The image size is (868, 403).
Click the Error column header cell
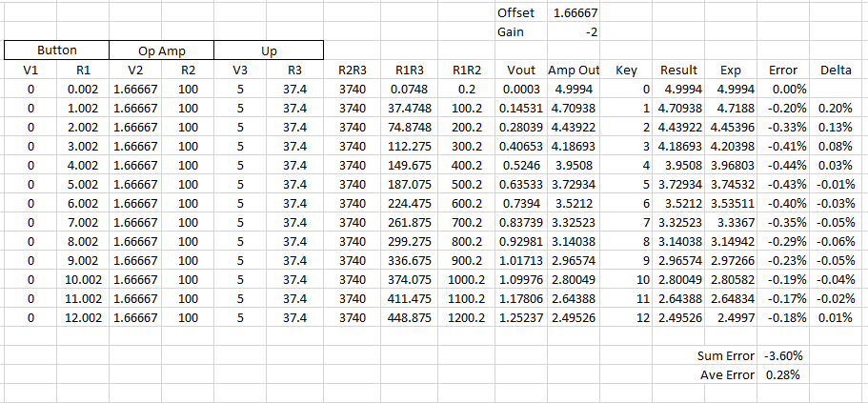coord(783,71)
